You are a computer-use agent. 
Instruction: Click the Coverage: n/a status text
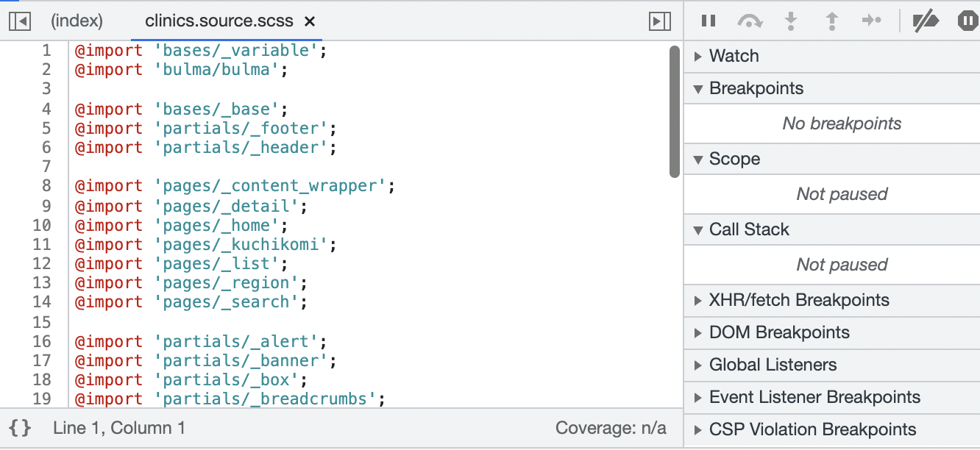611,428
